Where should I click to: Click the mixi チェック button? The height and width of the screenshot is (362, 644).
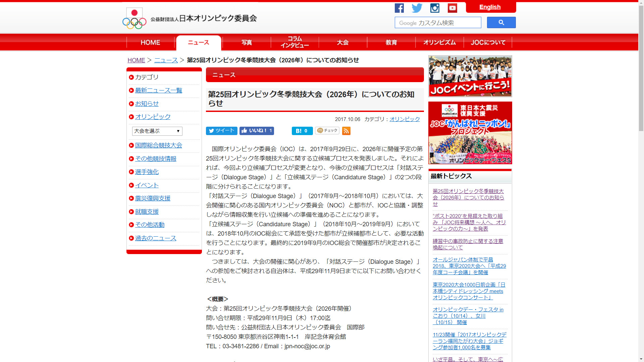(327, 131)
